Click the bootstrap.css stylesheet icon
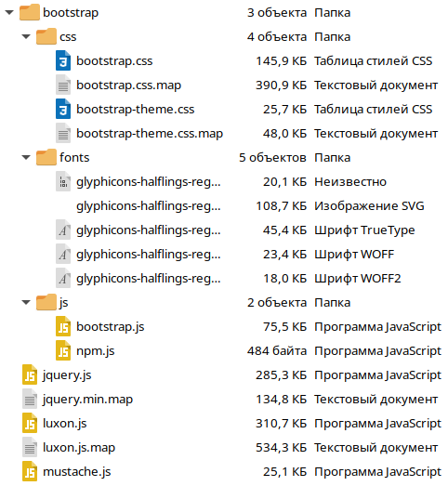This screenshot has width=448, height=486. pos(63,60)
